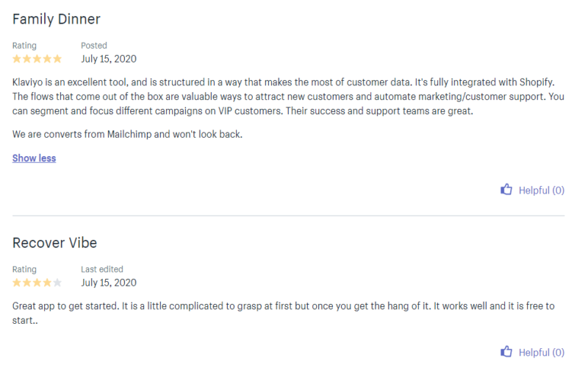Click the first gold star of Family Dinner rating
The width and height of the screenshot is (588, 368).
pos(17,59)
